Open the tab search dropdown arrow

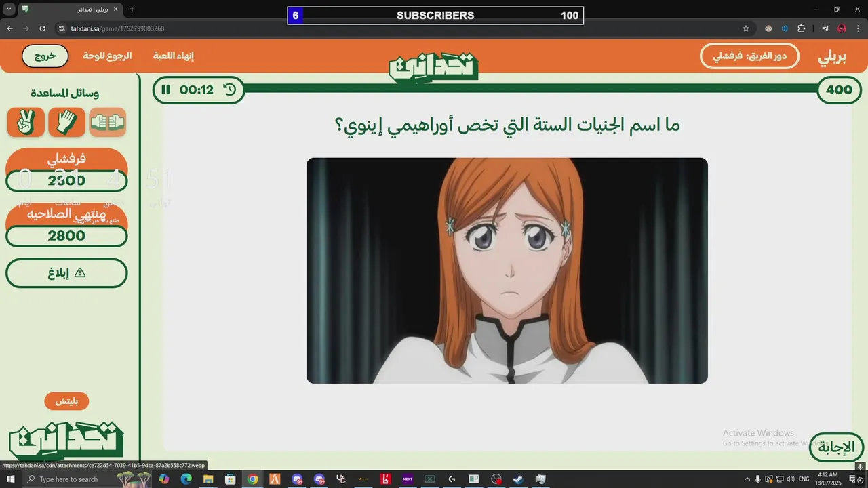point(9,9)
